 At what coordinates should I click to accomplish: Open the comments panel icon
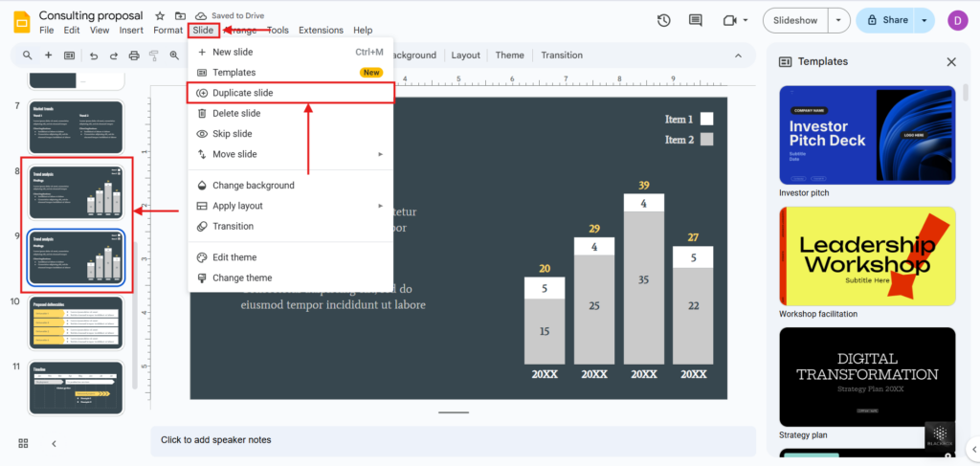696,20
